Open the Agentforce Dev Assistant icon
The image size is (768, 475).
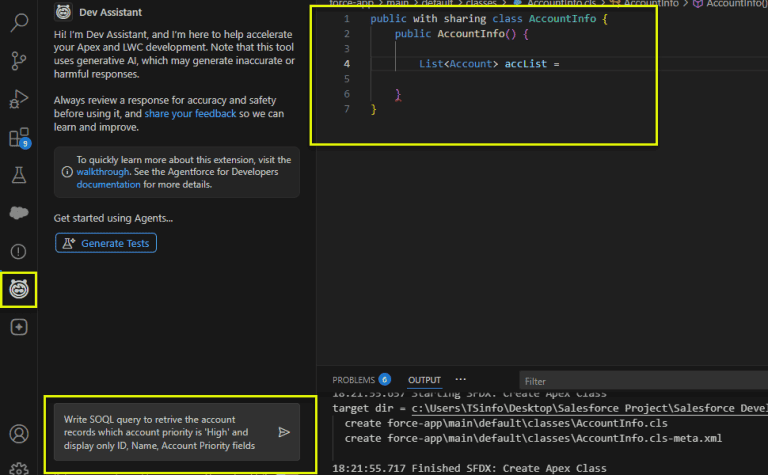click(19, 289)
